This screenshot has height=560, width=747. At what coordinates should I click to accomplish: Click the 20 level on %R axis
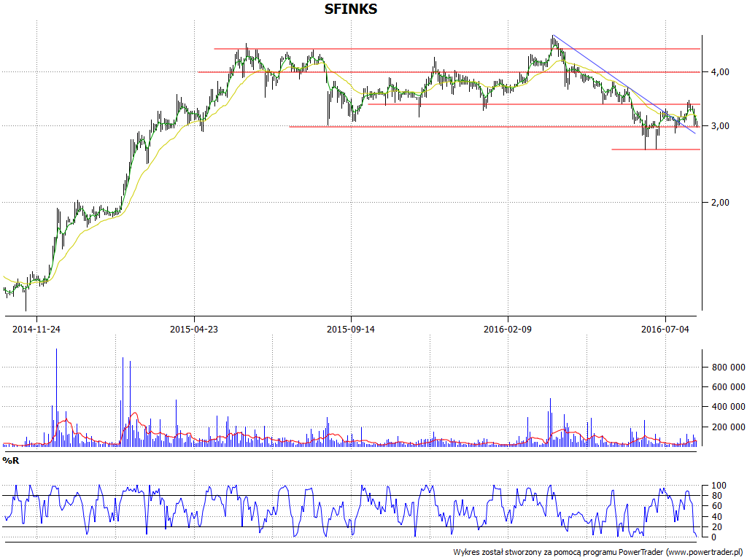point(719,526)
